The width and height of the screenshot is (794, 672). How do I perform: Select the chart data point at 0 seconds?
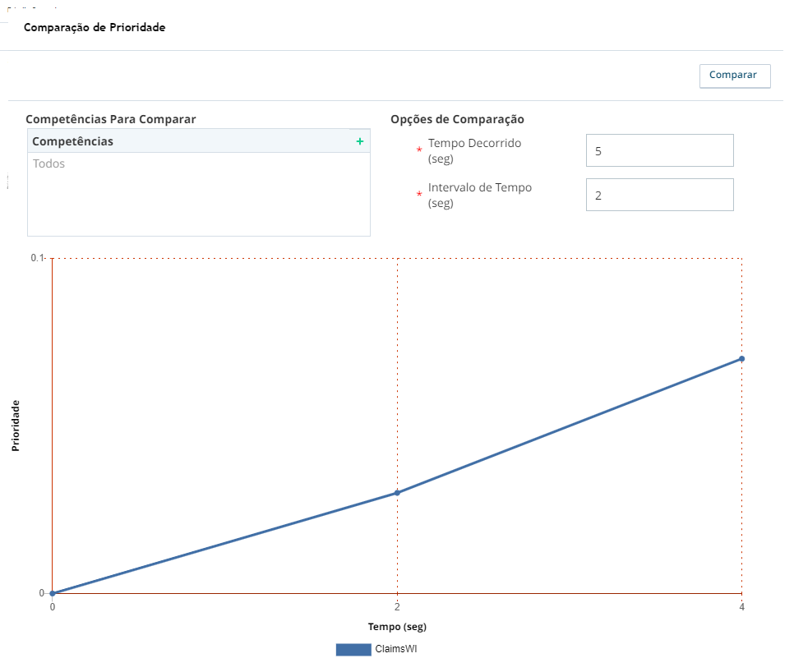coord(52,593)
